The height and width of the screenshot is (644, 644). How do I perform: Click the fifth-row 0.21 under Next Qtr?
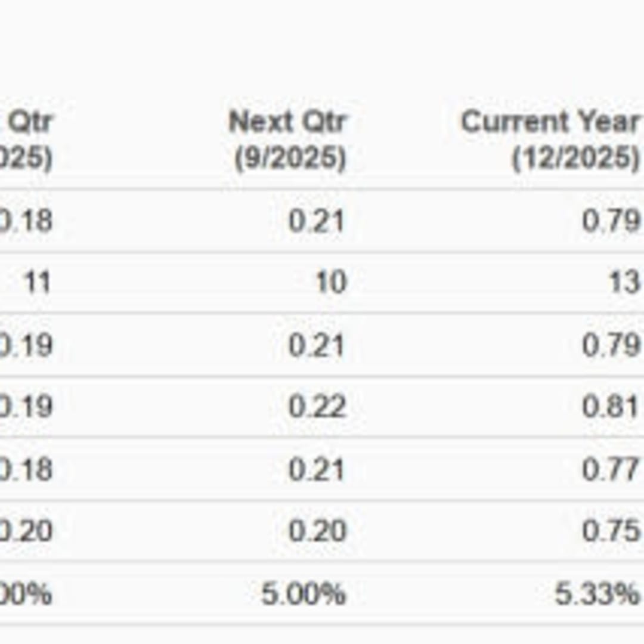click(316, 469)
